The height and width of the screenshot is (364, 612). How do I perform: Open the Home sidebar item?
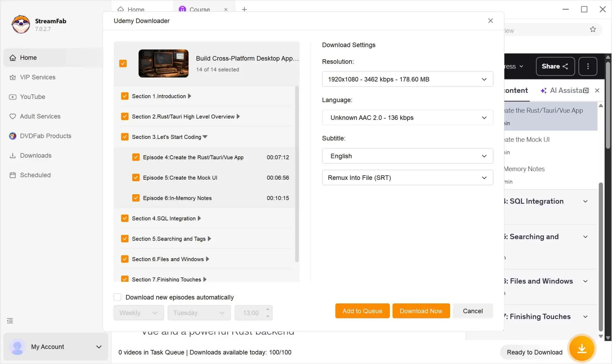(x=53, y=58)
